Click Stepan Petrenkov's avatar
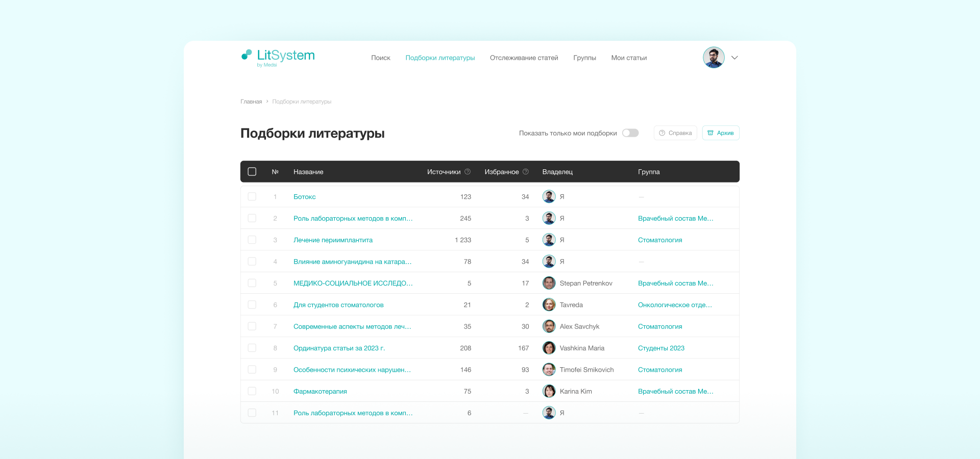The height and width of the screenshot is (459, 980). point(549,283)
